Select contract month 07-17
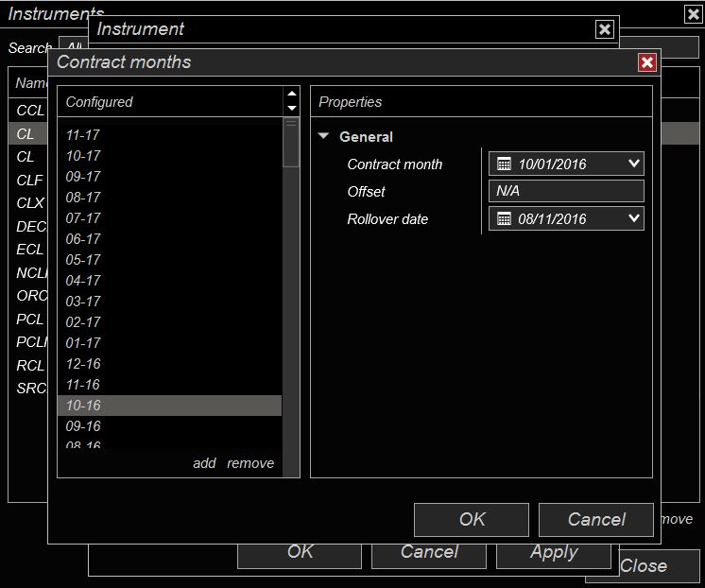 click(x=169, y=218)
